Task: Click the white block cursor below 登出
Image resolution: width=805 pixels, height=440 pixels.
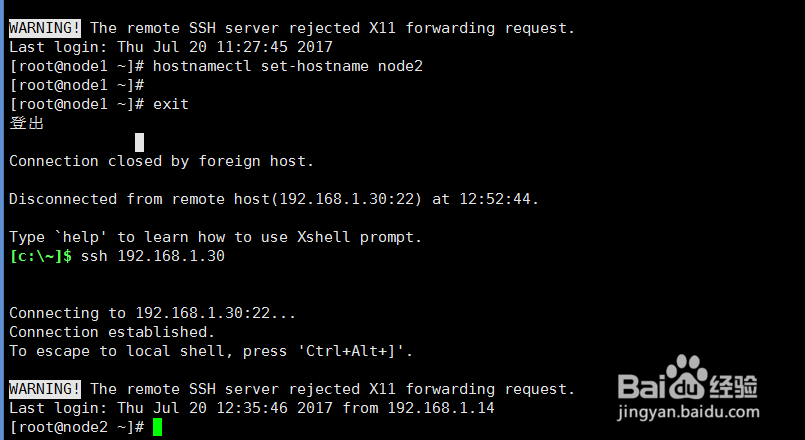Action: click(x=139, y=142)
